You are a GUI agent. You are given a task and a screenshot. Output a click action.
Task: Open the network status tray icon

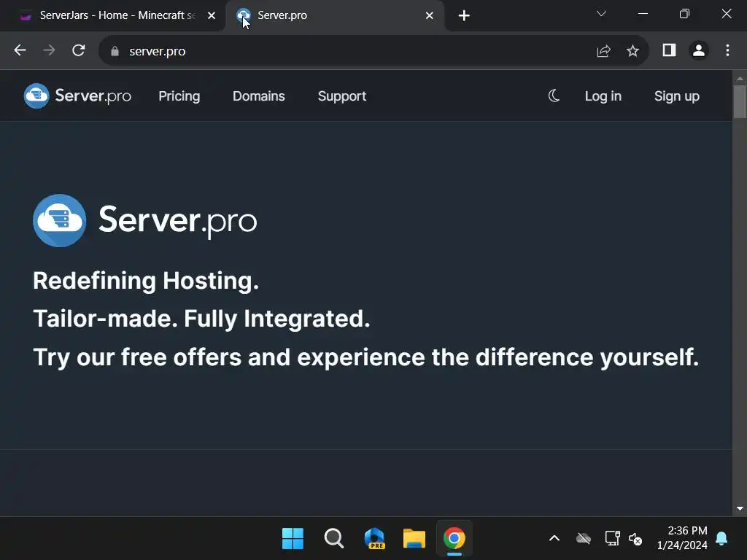point(612,539)
